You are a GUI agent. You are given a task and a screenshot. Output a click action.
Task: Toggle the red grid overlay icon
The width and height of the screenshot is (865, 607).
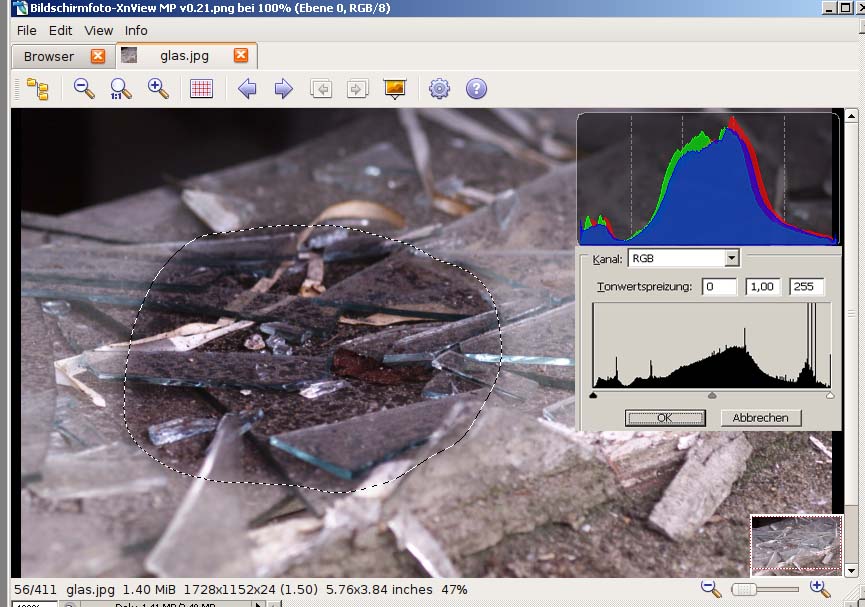(x=201, y=88)
